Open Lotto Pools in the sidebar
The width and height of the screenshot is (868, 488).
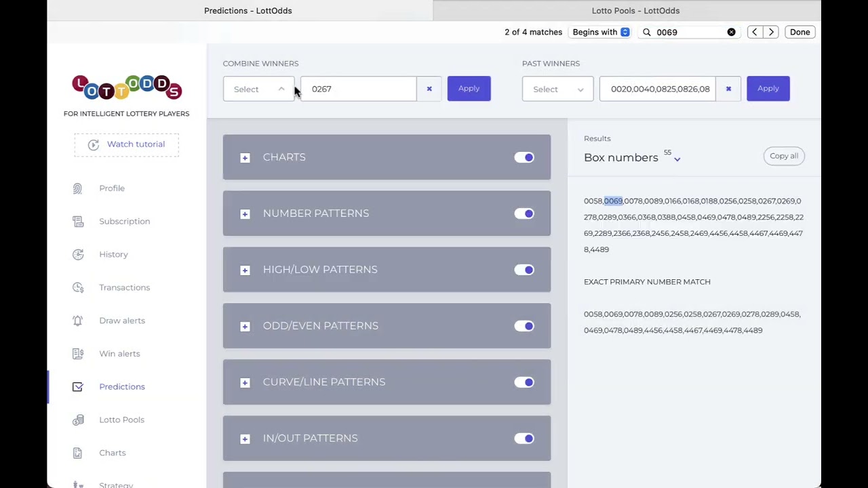click(121, 420)
